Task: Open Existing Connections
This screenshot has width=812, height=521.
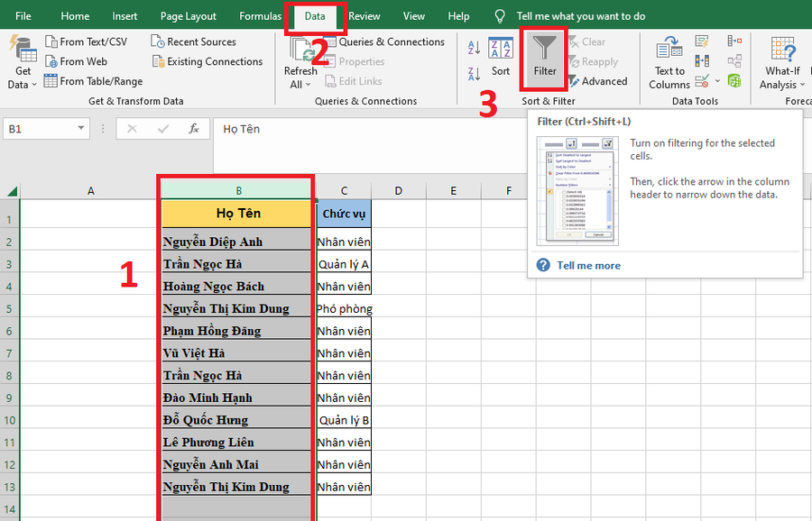Action: point(208,61)
